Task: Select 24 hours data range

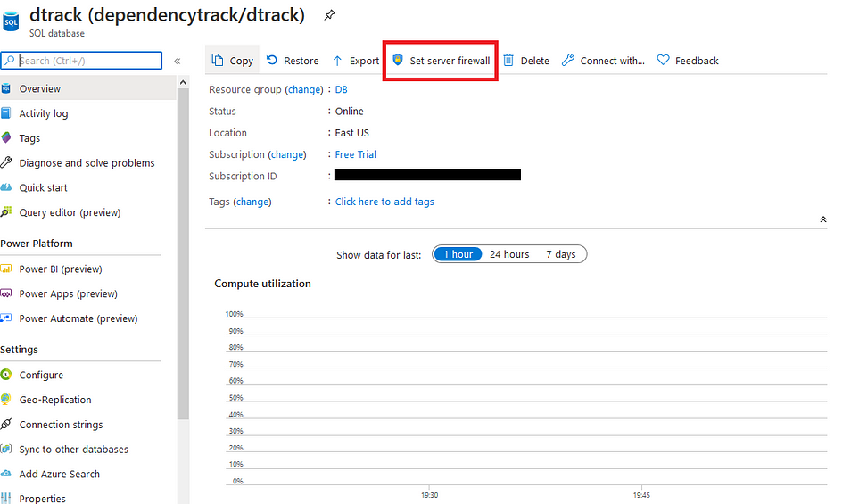Action: 509,254
